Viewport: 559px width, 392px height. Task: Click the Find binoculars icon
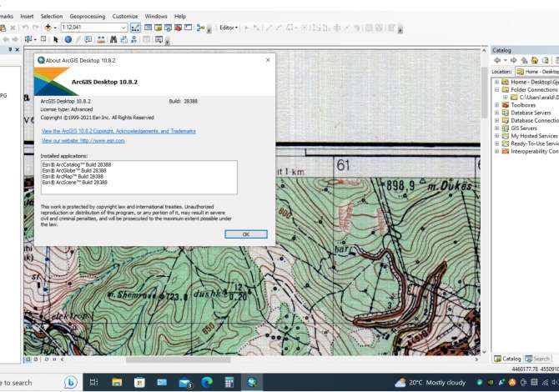coord(113,39)
